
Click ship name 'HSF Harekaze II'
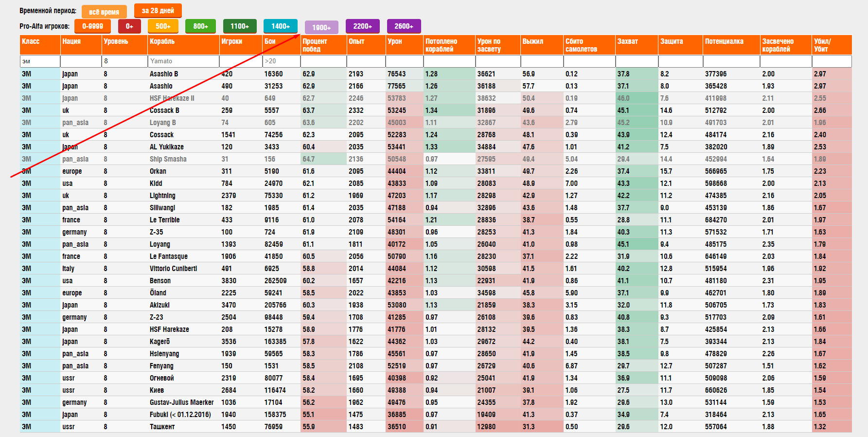coord(172,98)
